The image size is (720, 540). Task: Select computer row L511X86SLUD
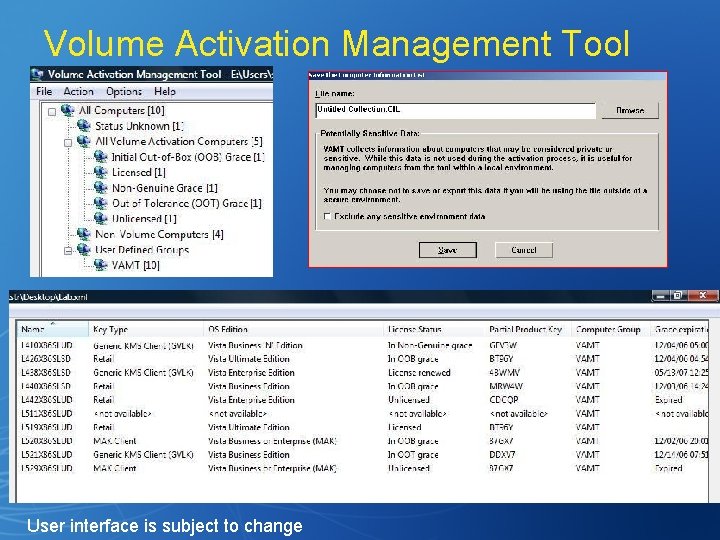click(x=363, y=413)
